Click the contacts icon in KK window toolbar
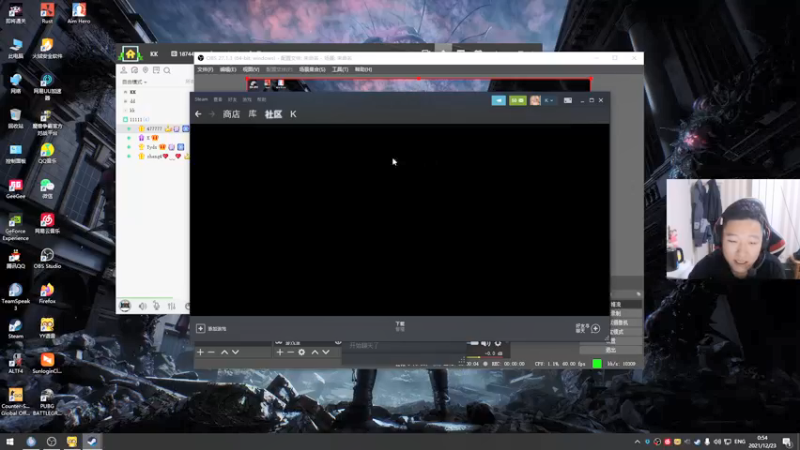This screenshot has height=450, width=800. click(x=123, y=70)
